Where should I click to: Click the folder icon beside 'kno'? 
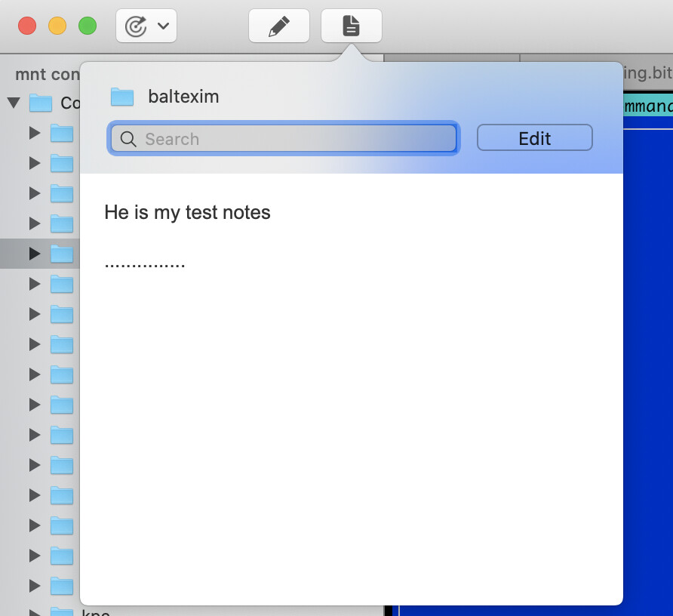coord(62,611)
